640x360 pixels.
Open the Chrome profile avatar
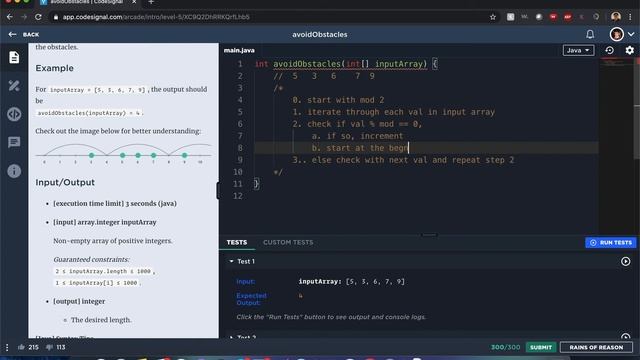[x=616, y=17]
